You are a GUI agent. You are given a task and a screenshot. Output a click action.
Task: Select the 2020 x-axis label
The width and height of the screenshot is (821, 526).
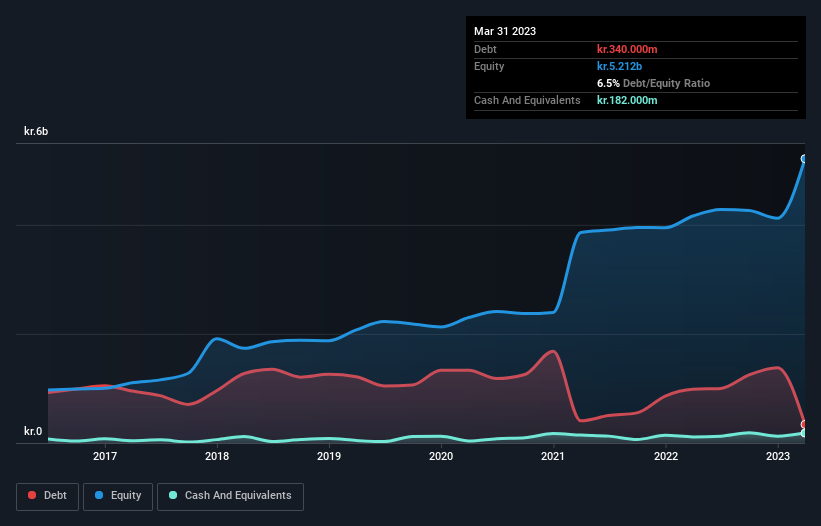pyautogui.click(x=441, y=456)
